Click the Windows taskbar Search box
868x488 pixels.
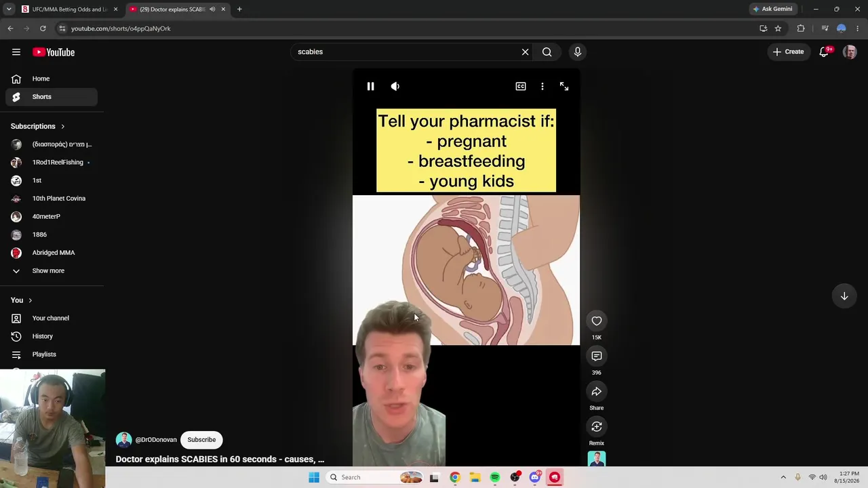tap(374, 477)
